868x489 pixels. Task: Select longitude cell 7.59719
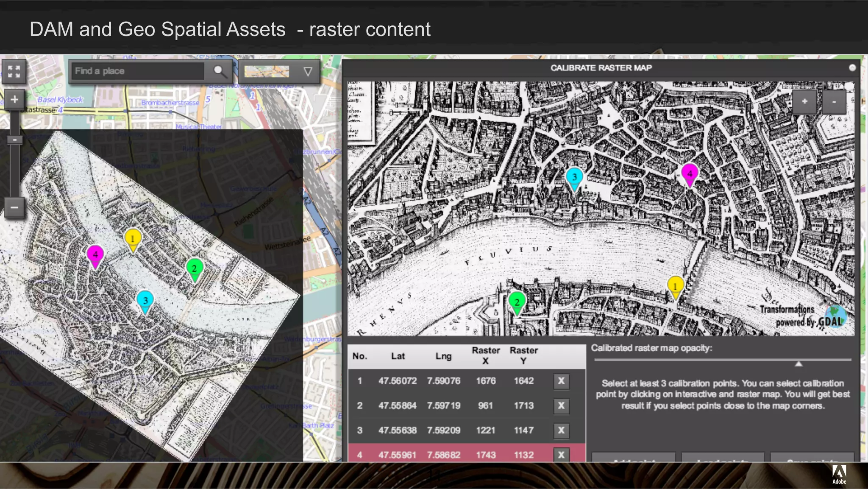point(443,405)
